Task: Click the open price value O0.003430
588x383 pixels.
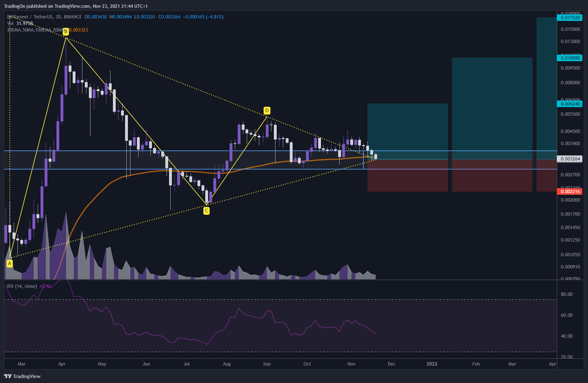Action: click(95, 17)
